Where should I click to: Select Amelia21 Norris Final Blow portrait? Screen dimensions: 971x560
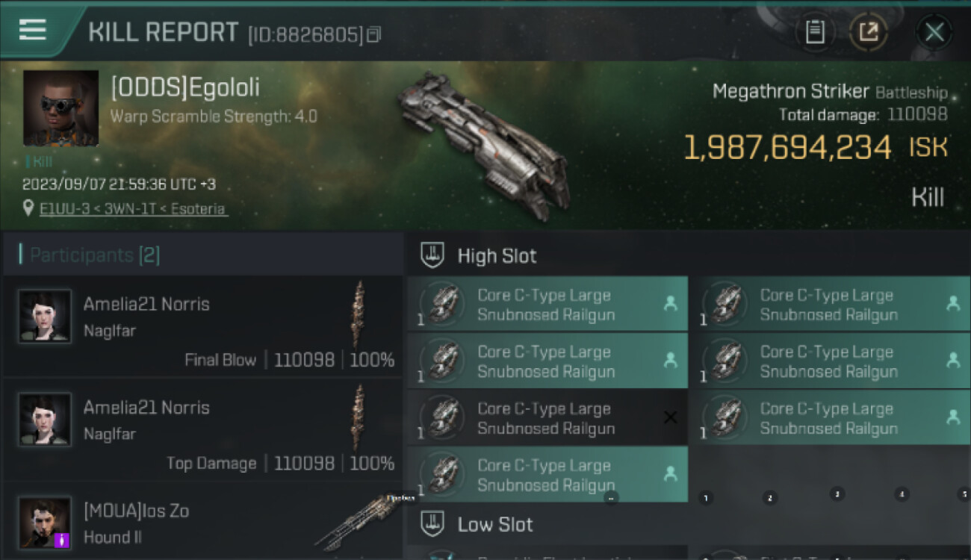[x=45, y=317]
